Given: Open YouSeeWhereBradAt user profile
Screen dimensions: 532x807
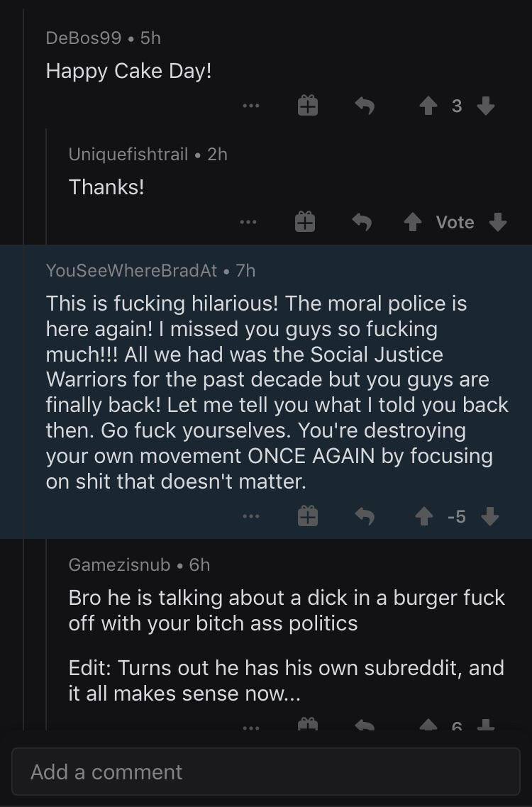Looking at the screenshot, I should (x=131, y=271).
